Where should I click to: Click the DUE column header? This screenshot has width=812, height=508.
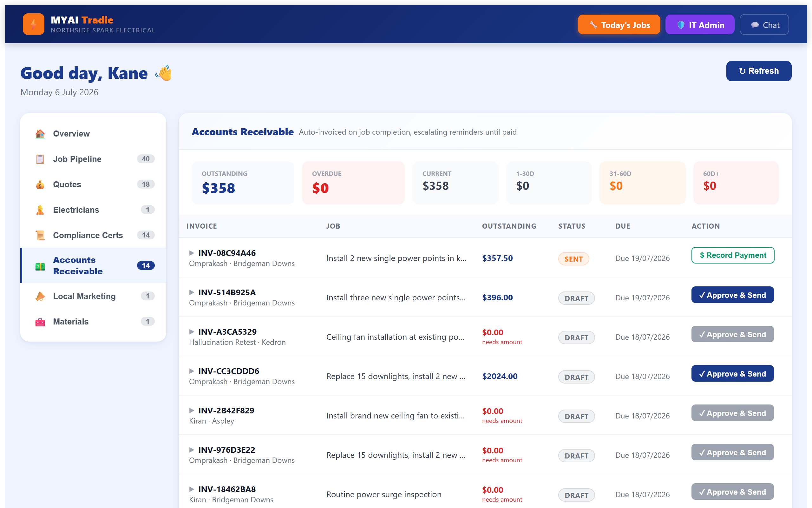coord(622,226)
